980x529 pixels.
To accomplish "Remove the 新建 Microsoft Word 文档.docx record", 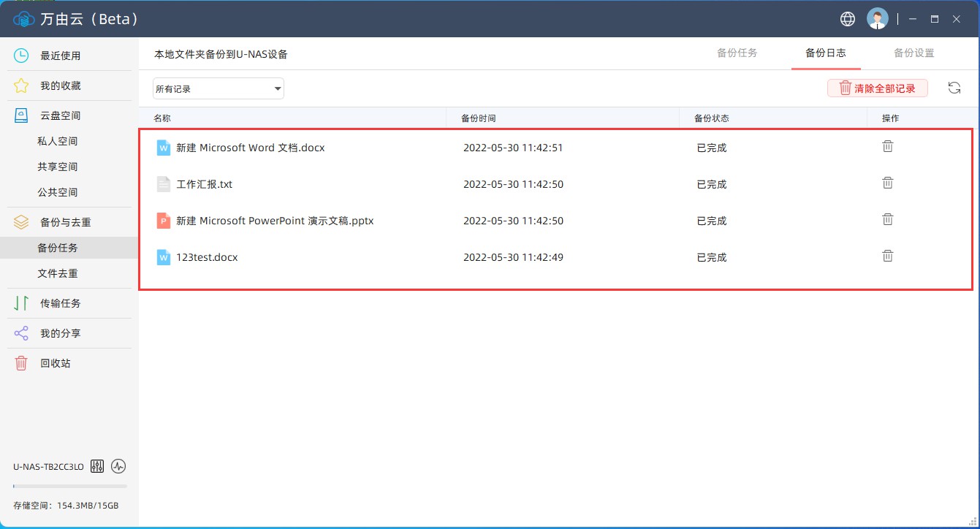I will pos(887,147).
